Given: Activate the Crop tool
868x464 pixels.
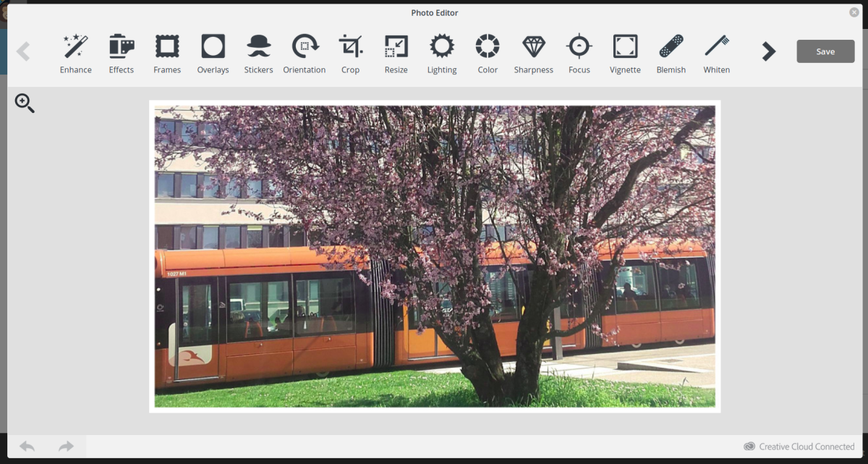Looking at the screenshot, I should [x=351, y=54].
